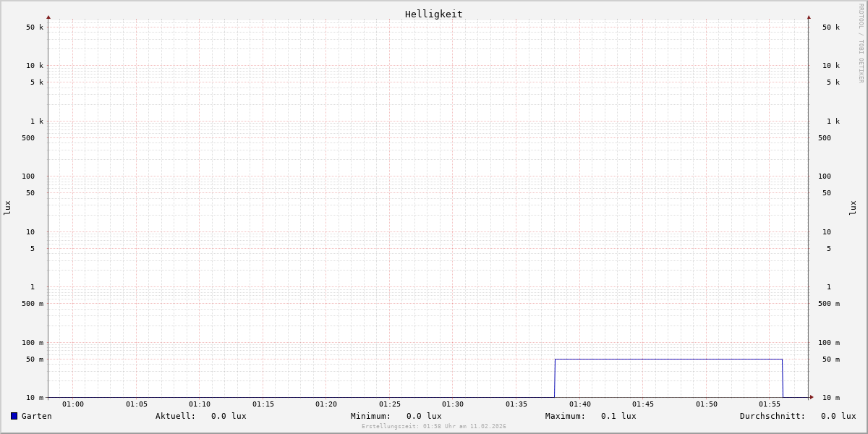Viewport: 868px width, 434px height.
Task: Click the red arrow atop the right axis
Action: click(809, 17)
